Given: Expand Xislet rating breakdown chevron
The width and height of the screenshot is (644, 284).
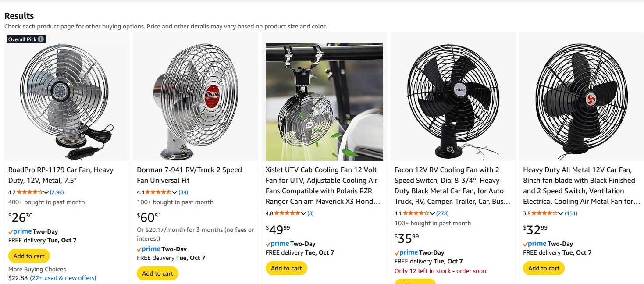Looking at the screenshot, I should [303, 213].
